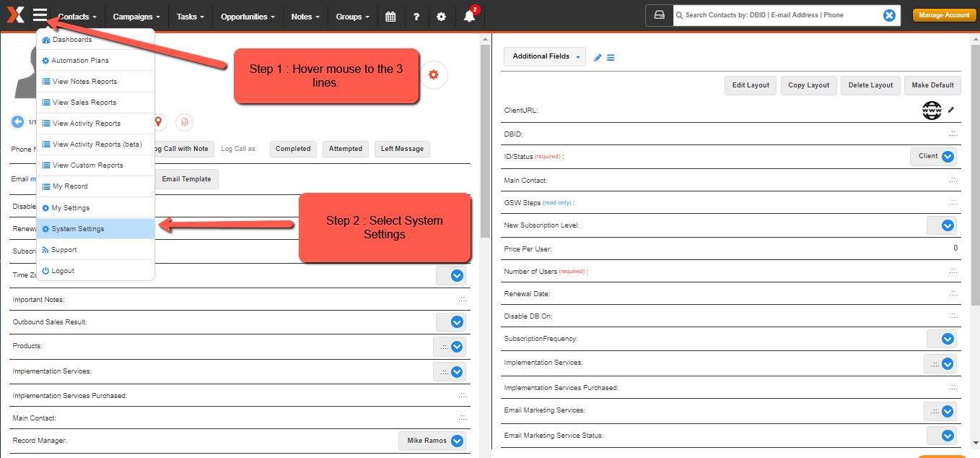
Task: Open the ID/Status Client dropdown
Action: [x=934, y=156]
